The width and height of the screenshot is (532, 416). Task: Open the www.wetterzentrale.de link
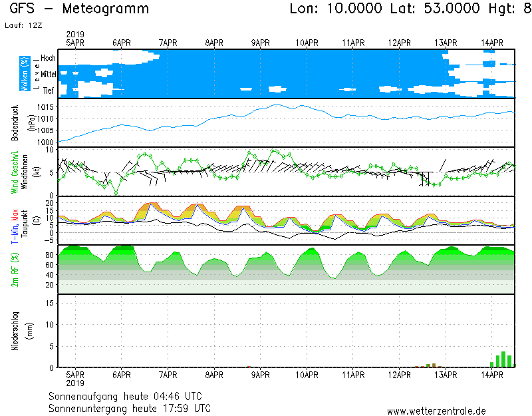tap(436, 411)
